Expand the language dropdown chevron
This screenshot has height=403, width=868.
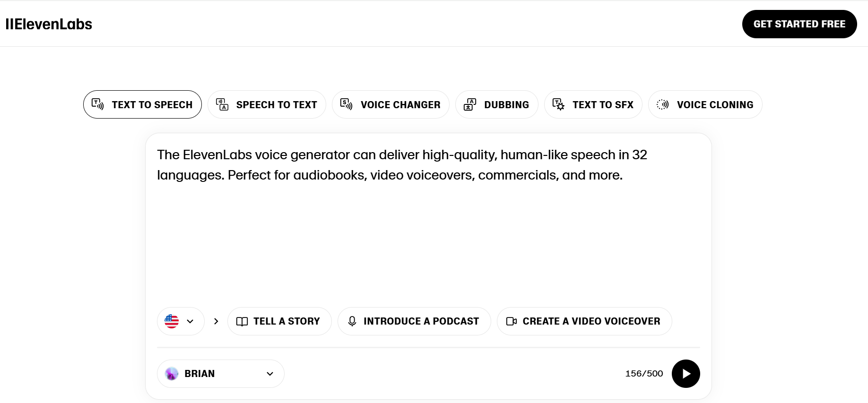[x=190, y=321]
